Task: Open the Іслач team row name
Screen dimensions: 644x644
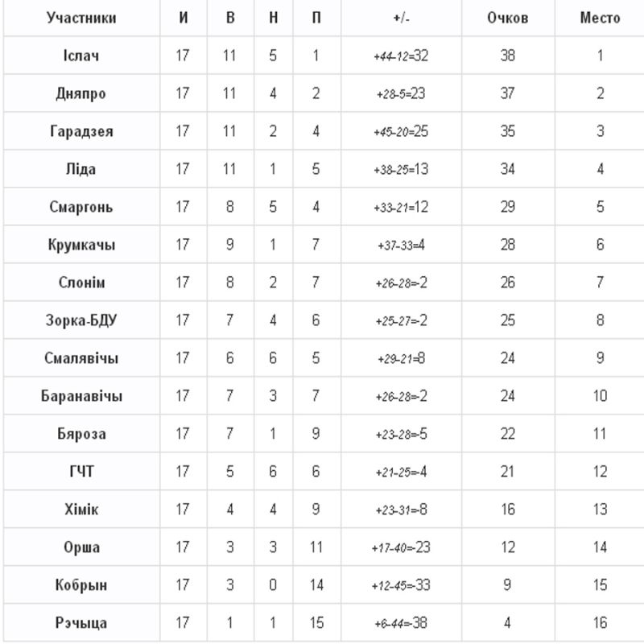Action: click(81, 56)
